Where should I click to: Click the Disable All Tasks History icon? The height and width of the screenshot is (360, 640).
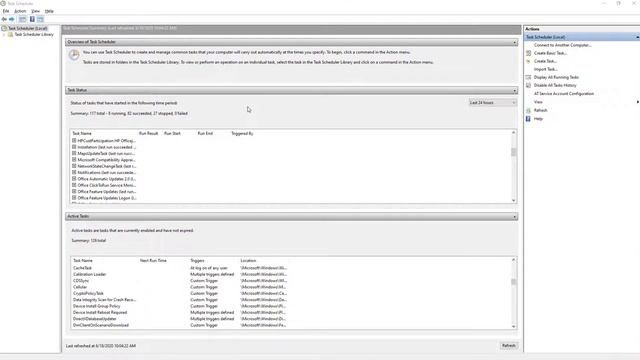tap(529, 85)
